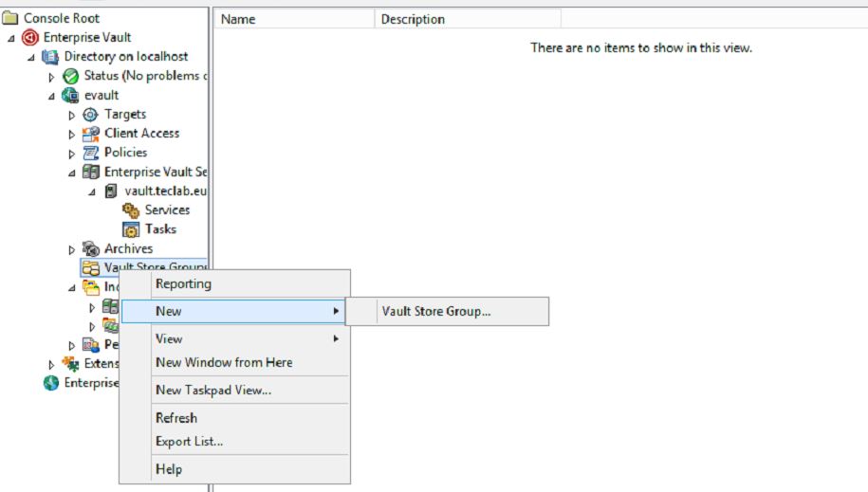The image size is (868, 492).
Task: Select the Services gears icon
Action: pos(131,210)
